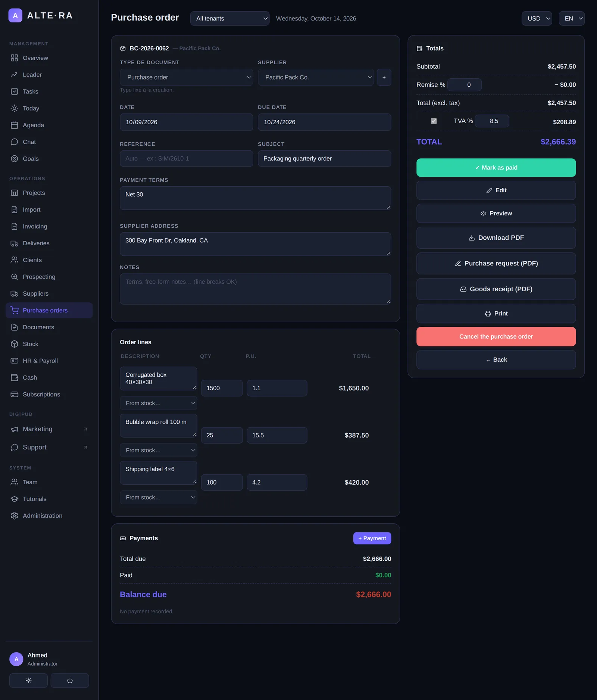Open the Subscriptions menu item
The height and width of the screenshot is (700, 597).
pos(49,394)
